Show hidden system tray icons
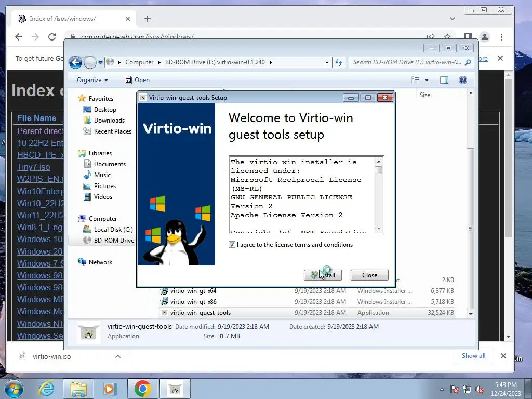The height and width of the screenshot is (399, 532). (x=442, y=390)
